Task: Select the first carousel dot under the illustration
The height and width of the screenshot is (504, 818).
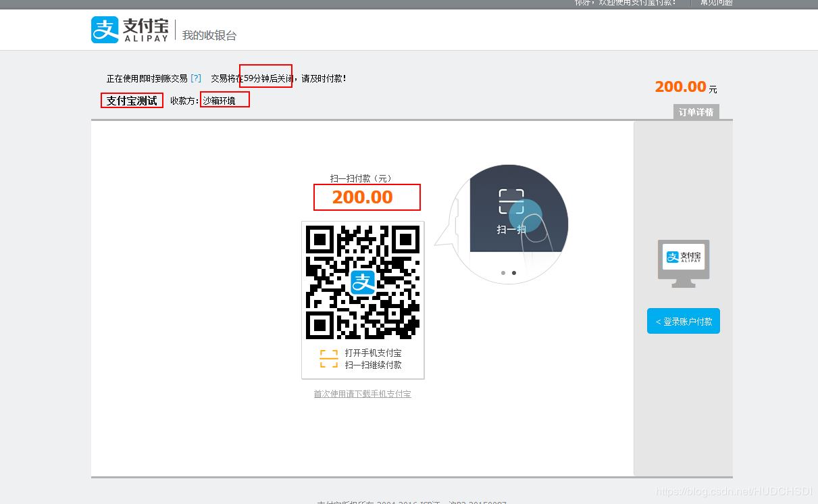Action: [503, 272]
